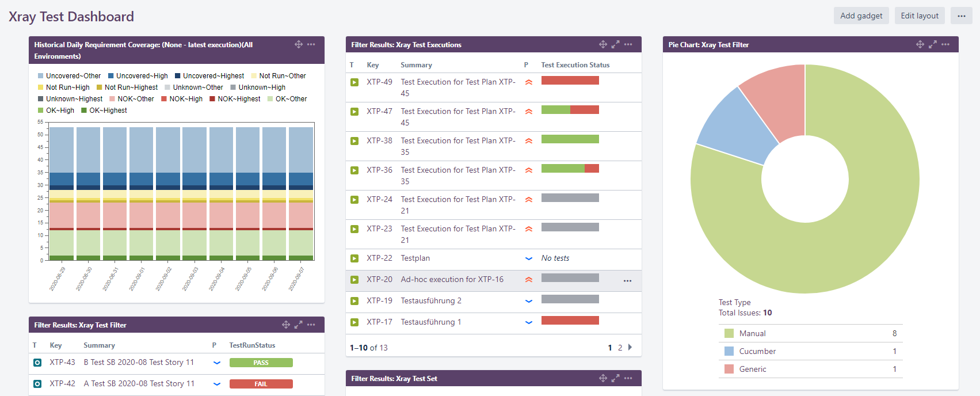The width and height of the screenshot is (980, 396).
Task: Click the low priority icon for XTP-43
Action: point(217,363)
